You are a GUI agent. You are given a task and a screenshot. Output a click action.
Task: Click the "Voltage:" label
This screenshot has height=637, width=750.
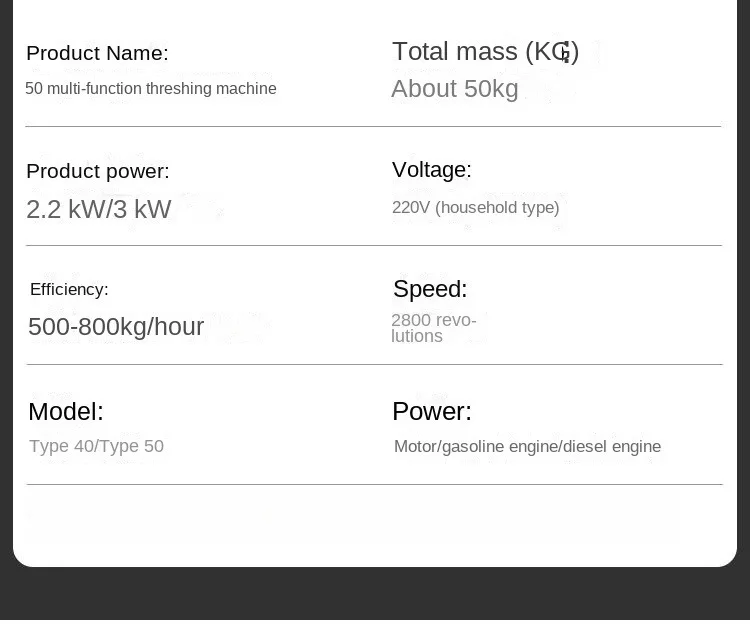point(432,170)
